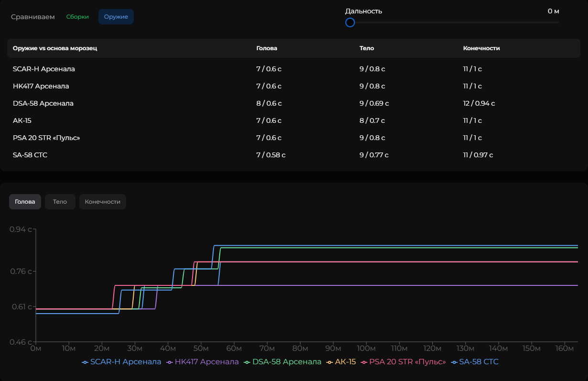Click the Конечности table column header
Screen dimensions: 588x381
tap(481, 48)
